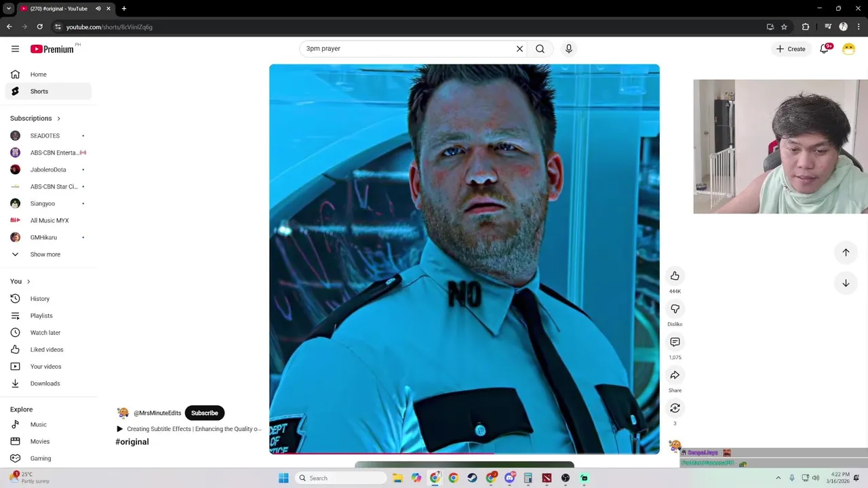The width and height of the screenshot is (868, 488).
Task: Open the Creating Subtitle Effects related video link
Action: pyautogui.click(x=189, y=429)
